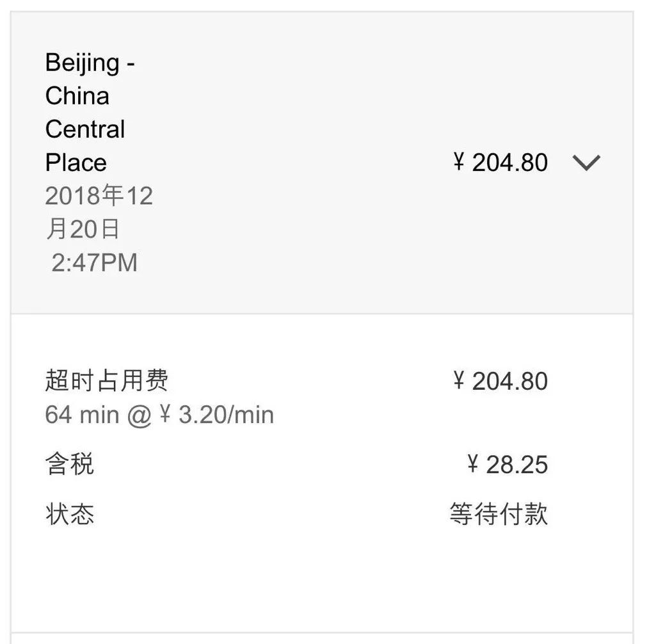This screenshot has height=644, width=647.
Task: Click the Central line of the location name
Action: 85,129
